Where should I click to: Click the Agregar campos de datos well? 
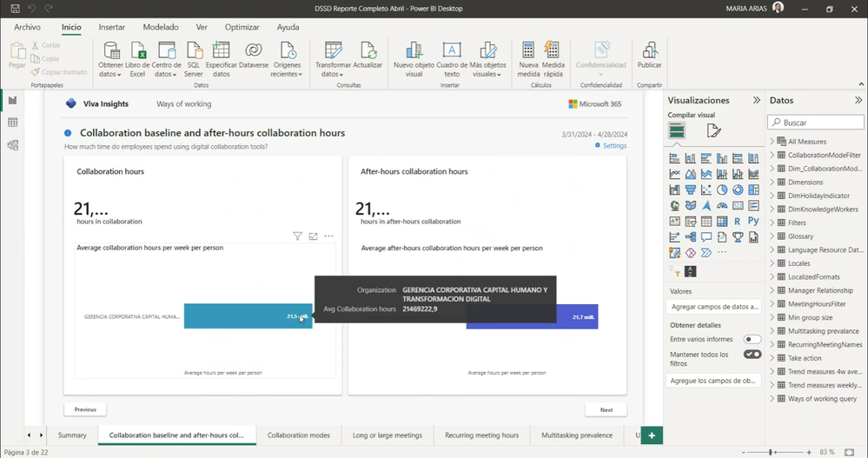tap(713, 307)
